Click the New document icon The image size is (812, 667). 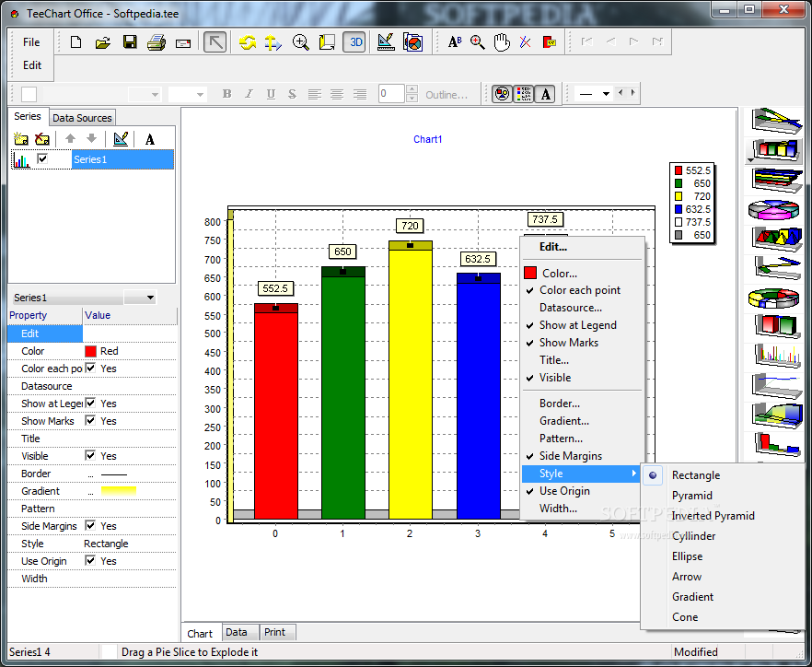pos(75,42)
